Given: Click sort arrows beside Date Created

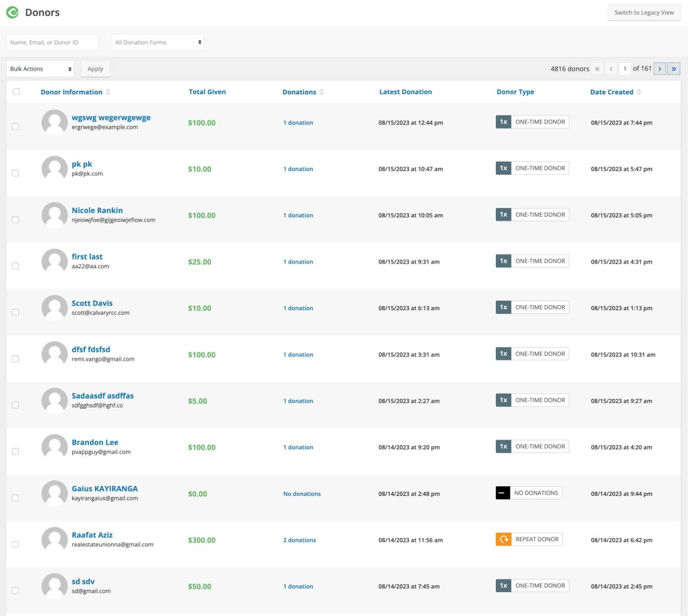Looking at the screenshot, I should point(639,92).
